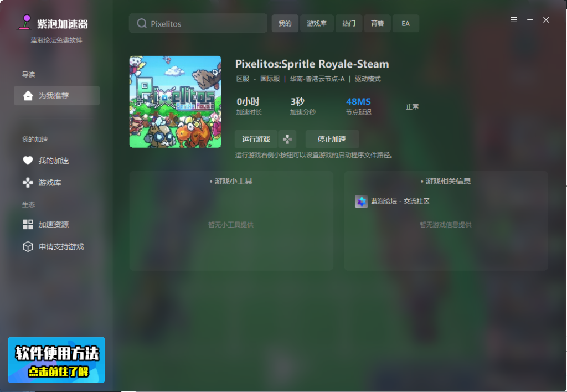The image size is (567, 392).
Task: Click the cube icon beside 申请支持游戏
Action: coord(28,246)
